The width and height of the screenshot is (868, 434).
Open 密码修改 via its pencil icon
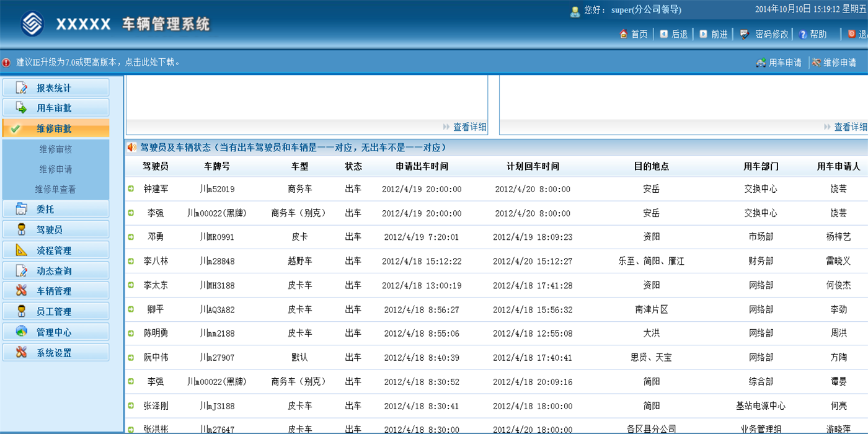click(745, 34)
